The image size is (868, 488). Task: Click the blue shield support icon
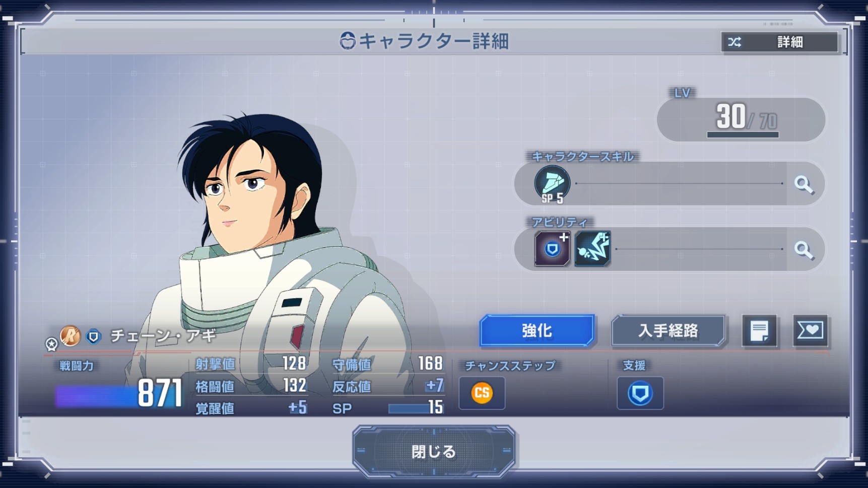(x=640, y=393)
